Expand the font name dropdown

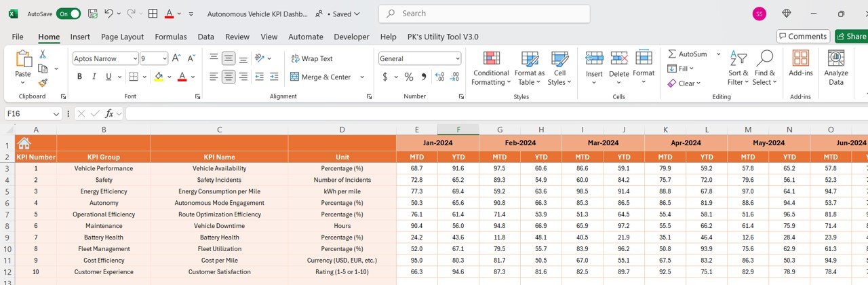point(135,59)
